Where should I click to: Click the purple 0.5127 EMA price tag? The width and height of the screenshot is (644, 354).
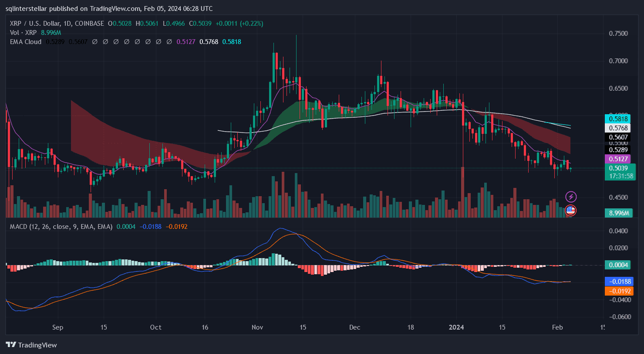[x=617, y=159]
